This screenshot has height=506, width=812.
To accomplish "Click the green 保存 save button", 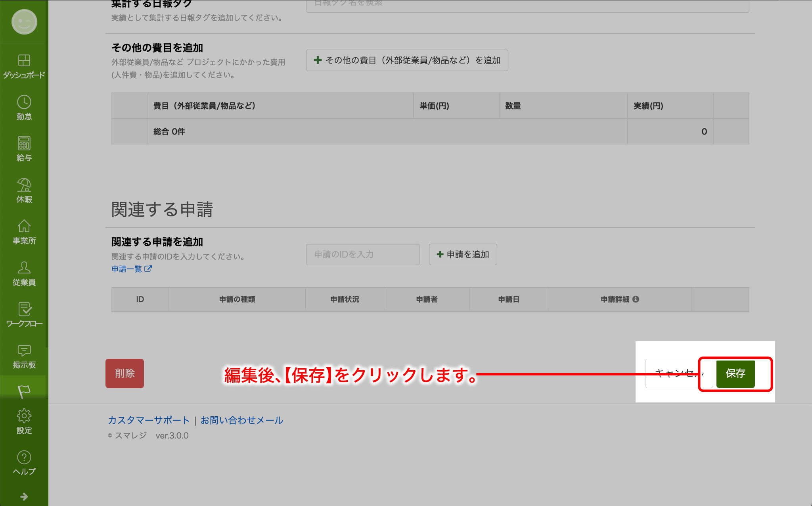I will click(735, 373).
